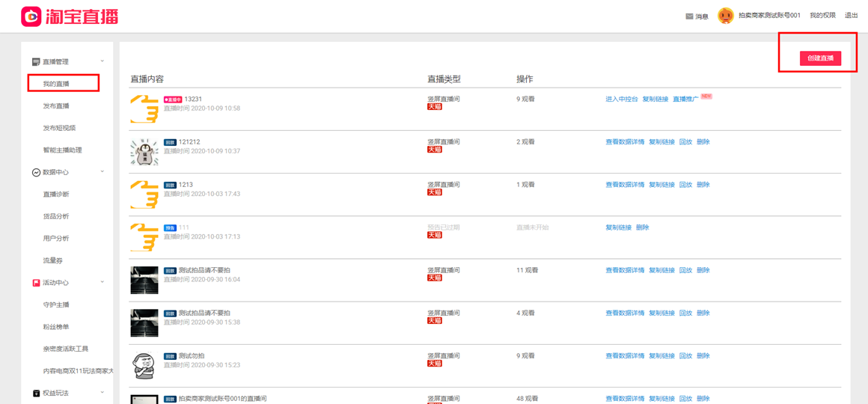
Task: Click the 直播管理 section icon in sidebar
Action: (x=36, y=61)
